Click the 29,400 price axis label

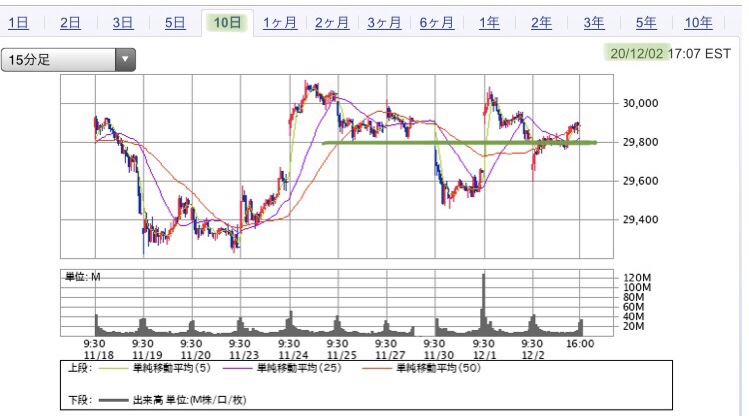(x=640, y=220)
